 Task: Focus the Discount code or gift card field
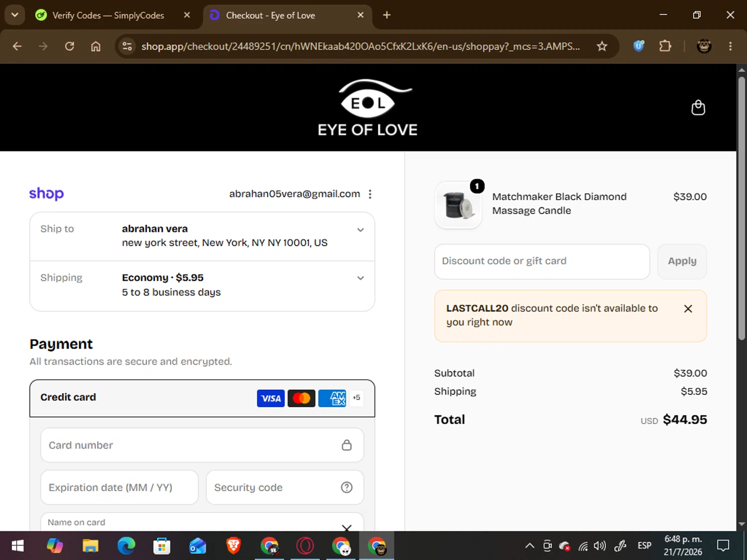pyautogui.click(x=542, y=261)
